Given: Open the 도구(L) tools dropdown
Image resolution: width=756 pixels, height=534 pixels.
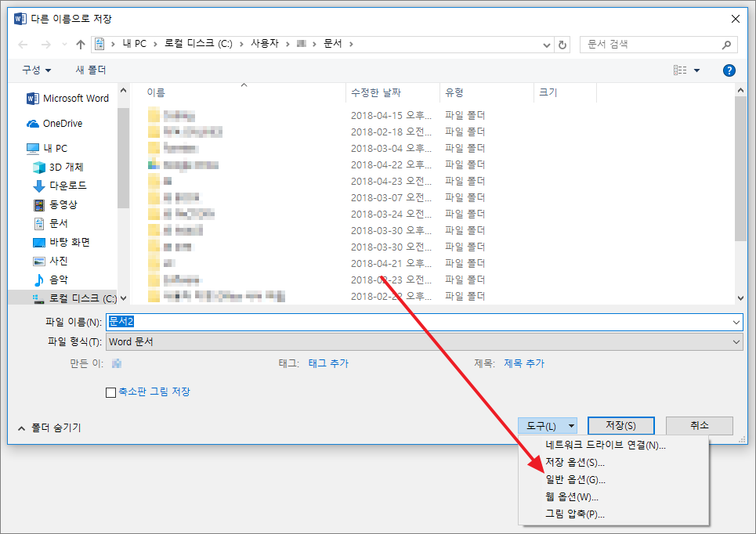Looking at the screenshot, I should point(548,426).
